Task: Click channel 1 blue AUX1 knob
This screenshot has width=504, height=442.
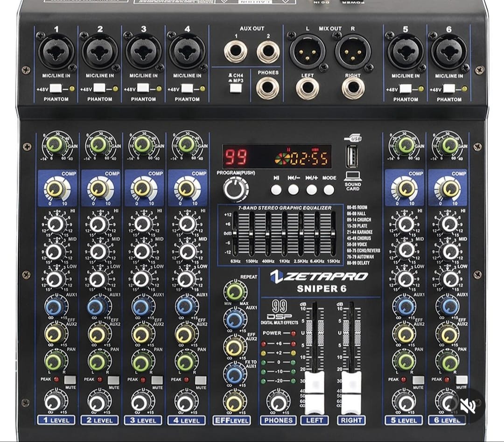Action: [54, 307]
